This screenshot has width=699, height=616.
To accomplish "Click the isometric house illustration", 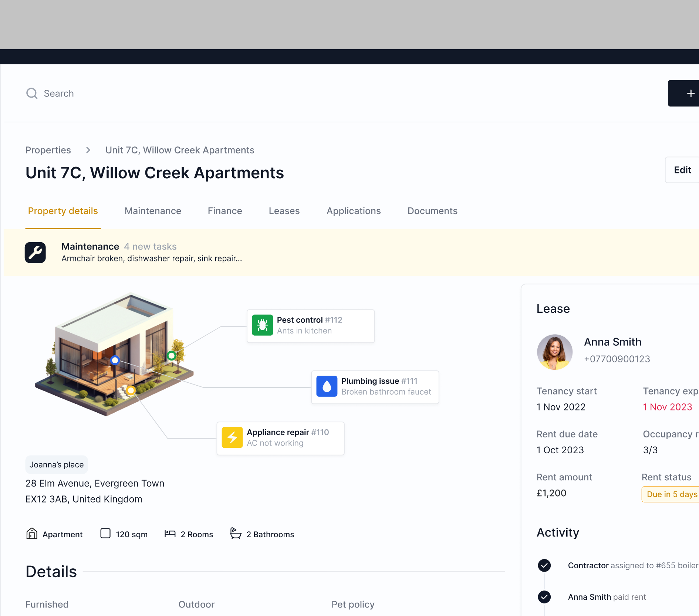I will click(x=115, y=354).
